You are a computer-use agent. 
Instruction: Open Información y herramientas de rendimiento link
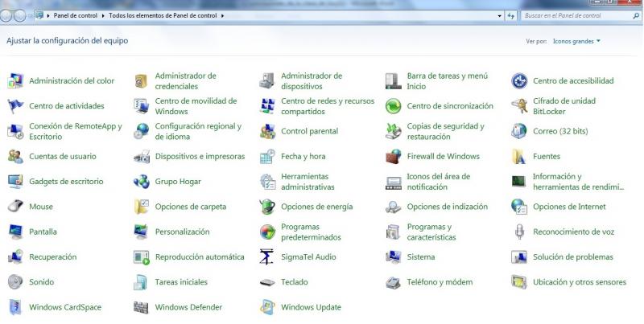578,182
